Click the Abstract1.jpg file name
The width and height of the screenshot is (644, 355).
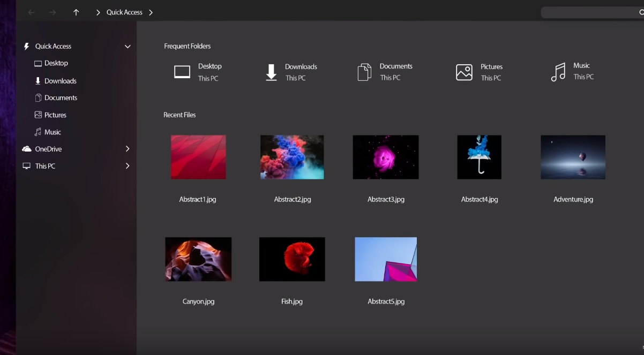pos(198,199)
